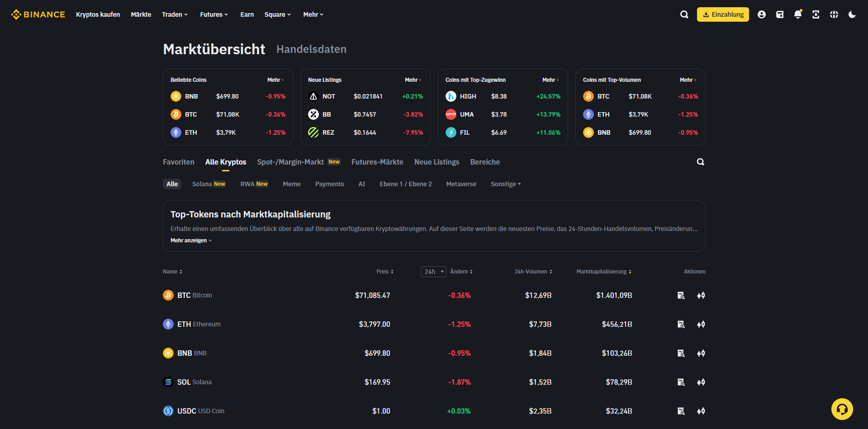
Task: Open the user profile icon
Action: [x=762, y=14]
